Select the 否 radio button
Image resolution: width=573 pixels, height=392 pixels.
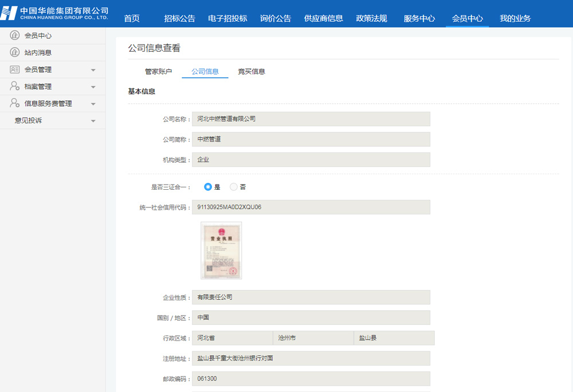pos(234,186)
